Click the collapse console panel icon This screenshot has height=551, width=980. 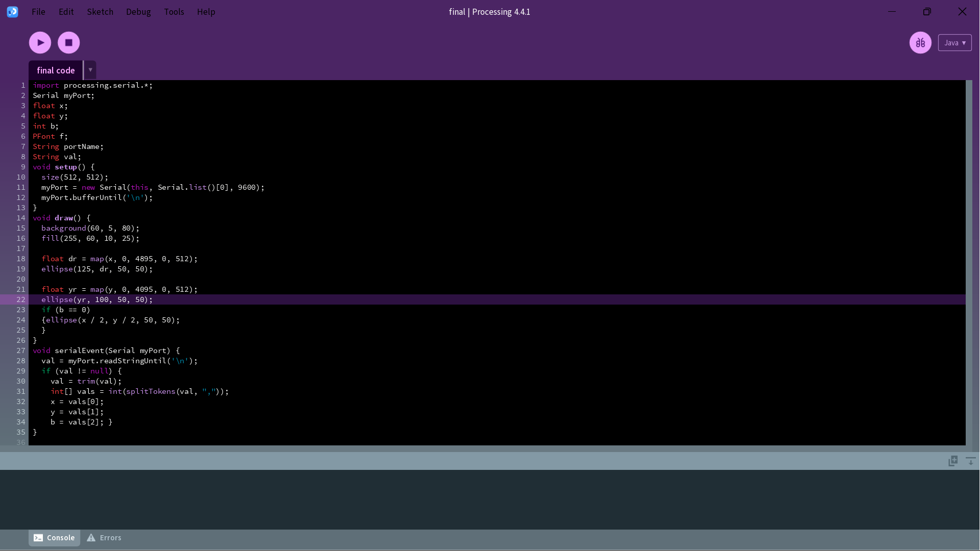pos(971,461)
